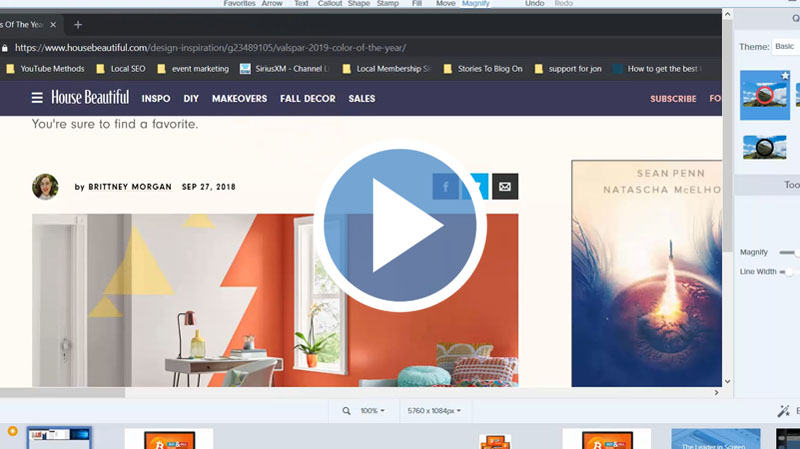
Task: Click the Undo button
Action: (x=535, y=4)
